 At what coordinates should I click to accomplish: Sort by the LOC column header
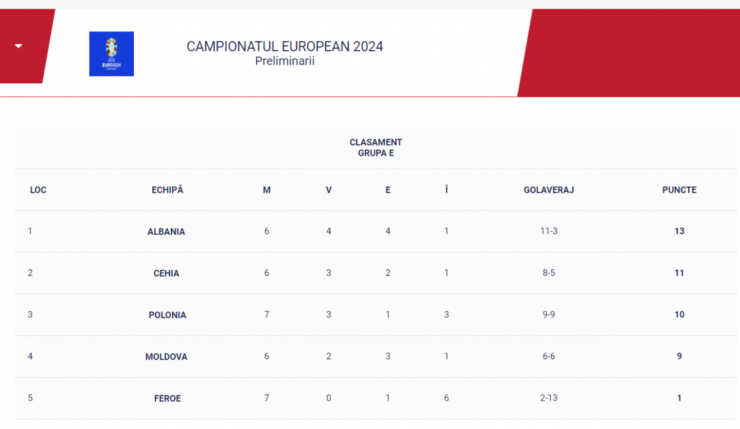38,190
